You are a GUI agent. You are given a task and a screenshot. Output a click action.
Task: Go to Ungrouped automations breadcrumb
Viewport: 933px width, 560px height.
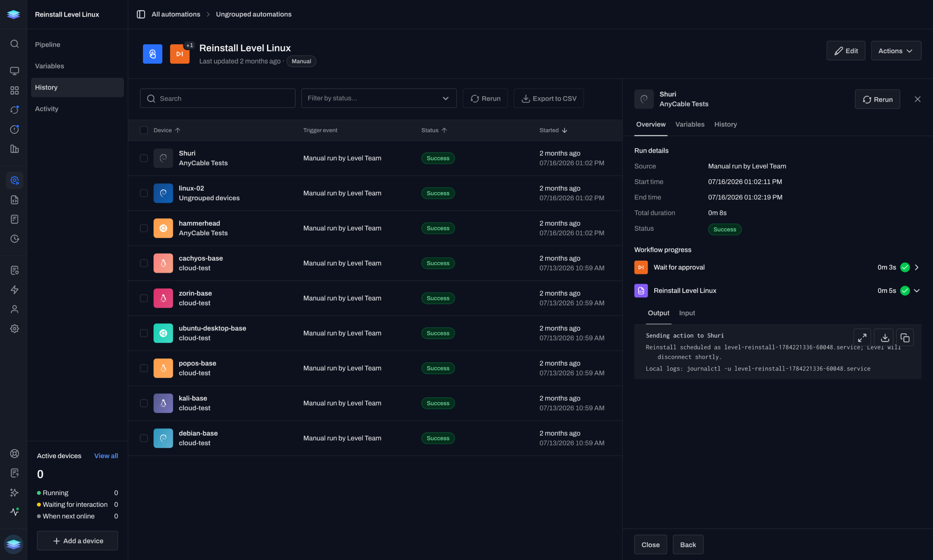[x=253, y=15]
